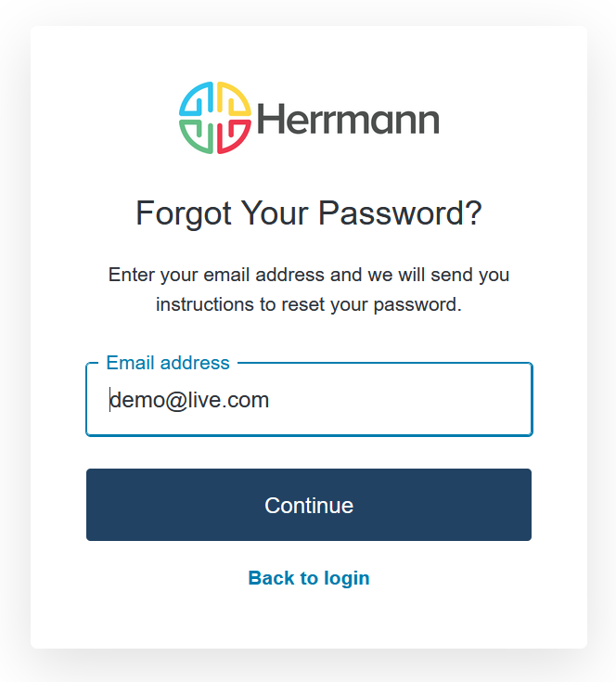
Task: Follow the Back to login link
Action: pyautogui.click(x=309, y=578)
